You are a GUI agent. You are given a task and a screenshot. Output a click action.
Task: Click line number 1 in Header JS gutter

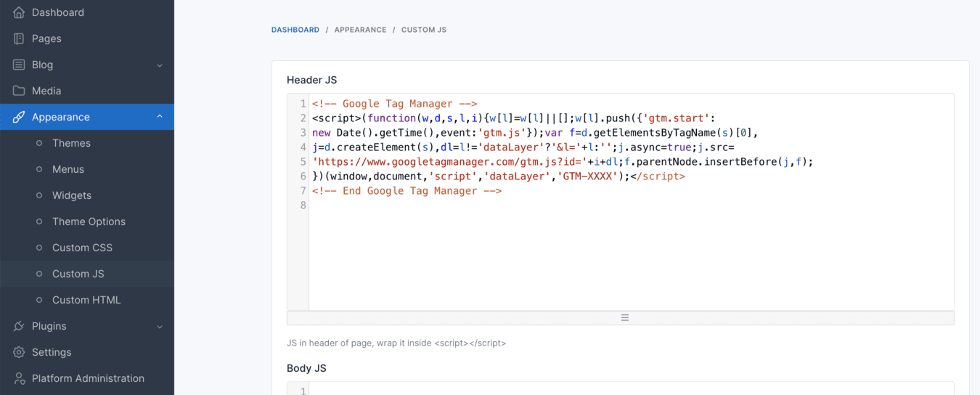point(303,104)
